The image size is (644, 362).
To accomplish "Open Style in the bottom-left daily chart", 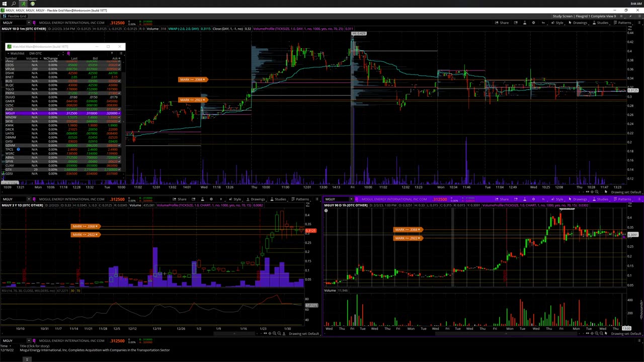I will pos(234,199).
